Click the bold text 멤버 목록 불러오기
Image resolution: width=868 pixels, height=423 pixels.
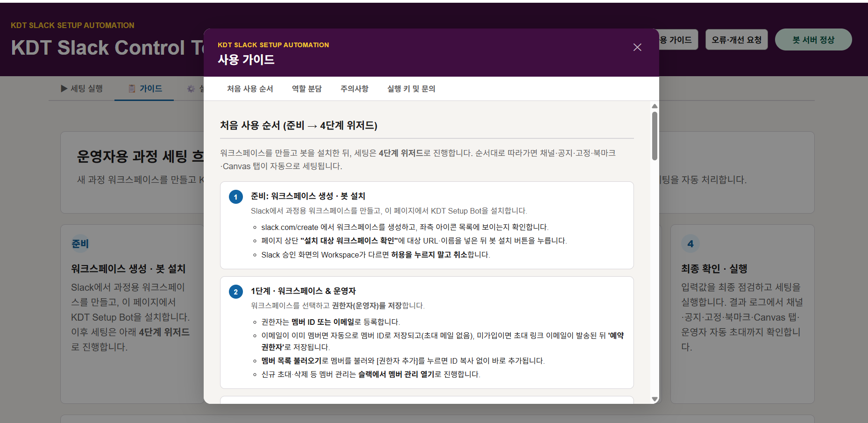coord(292,361)
